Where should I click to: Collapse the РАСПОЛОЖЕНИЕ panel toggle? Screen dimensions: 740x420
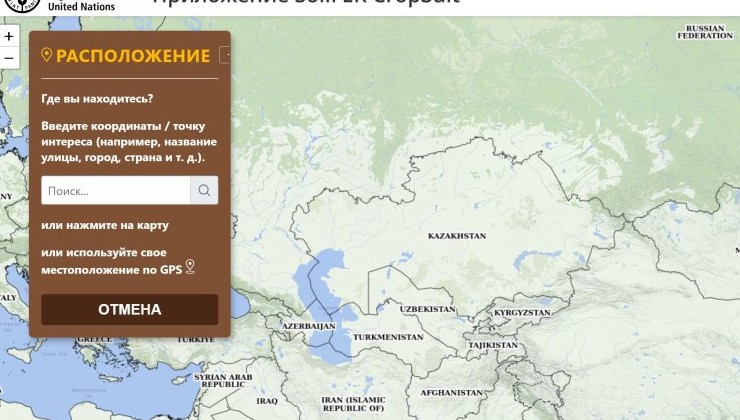tap(226, 55)
